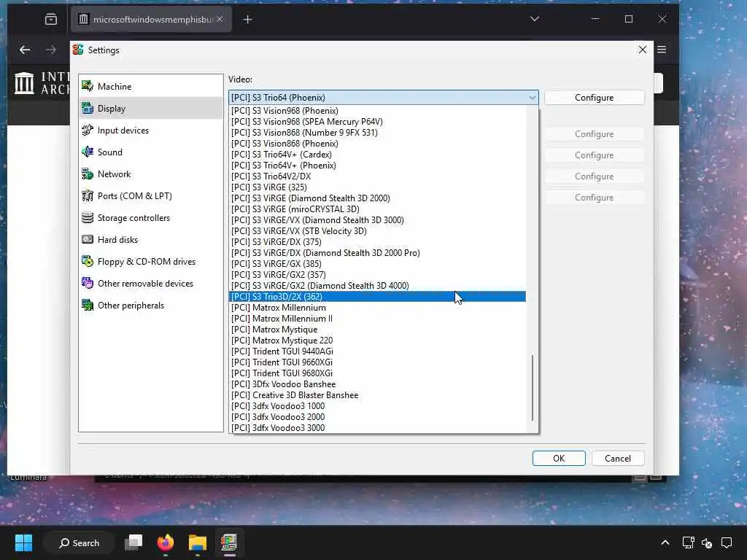
Task: Select the Display category icon
Action: (x=88, y=108)
